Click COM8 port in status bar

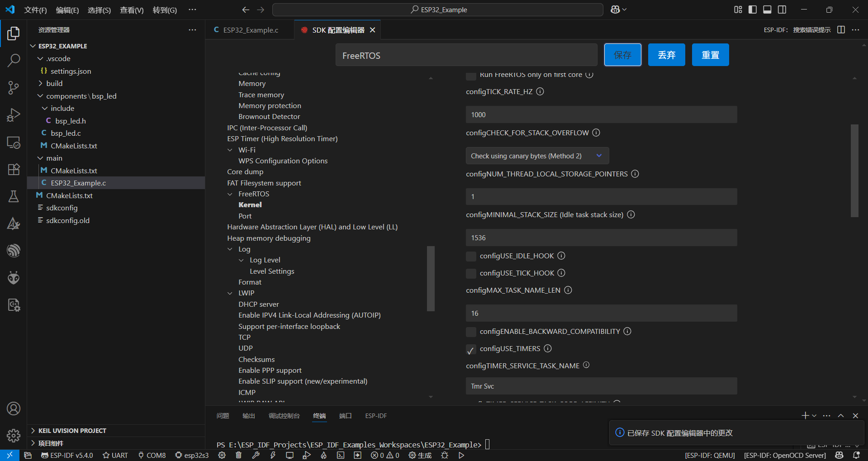(152, 455)
